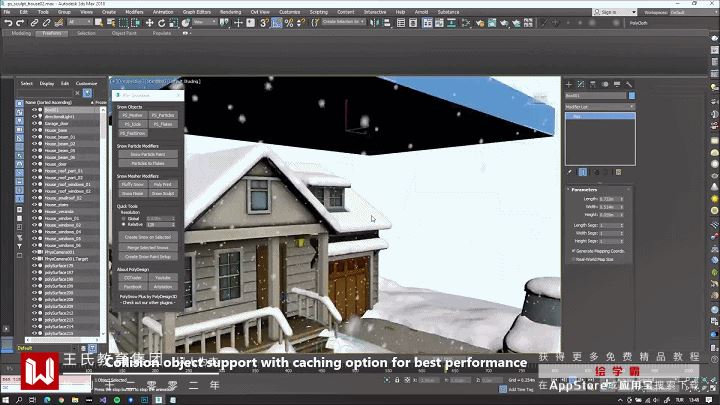
Task: Click the PS_Flakes button
Action: pyautogui.click(x=163, y=124)
